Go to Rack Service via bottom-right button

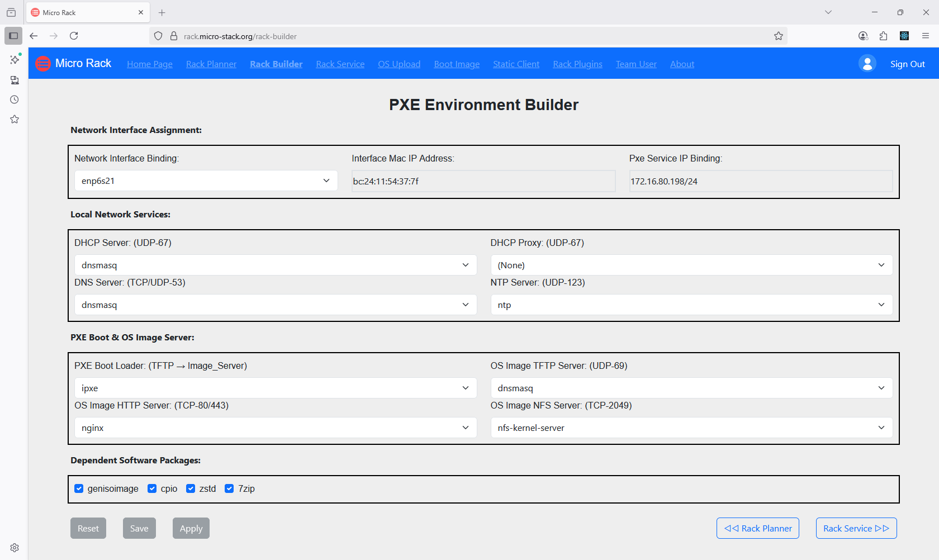click(856, 528)
